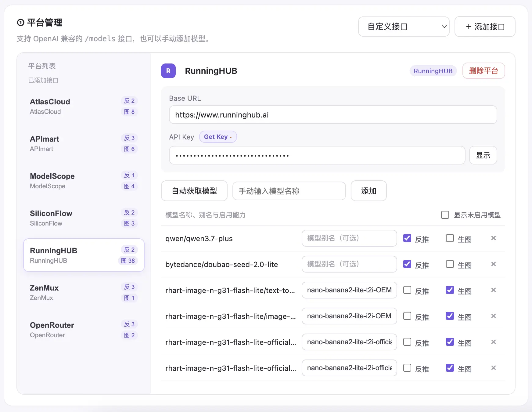This screenshot has width=532, height=412.
Task: Click 自动获取模型 button
Action: point(194,191)
